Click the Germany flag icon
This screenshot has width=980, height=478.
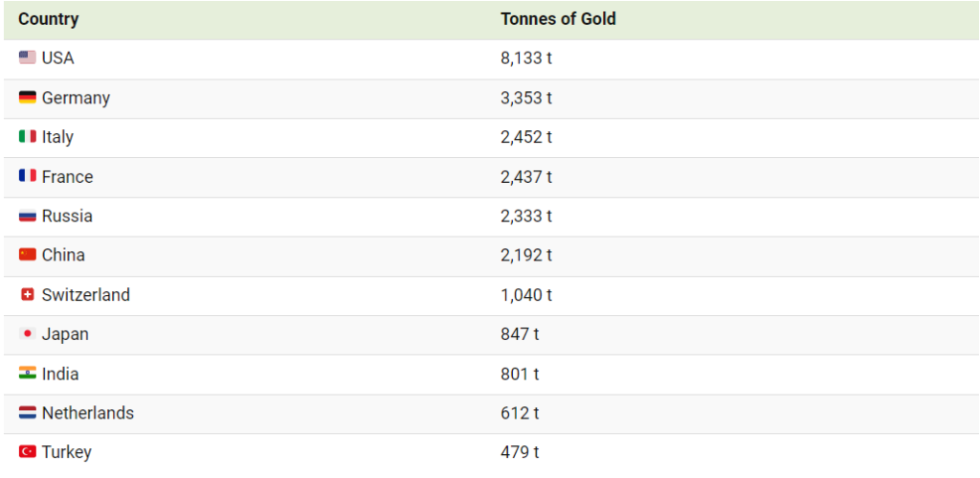(x=27, y=98)
